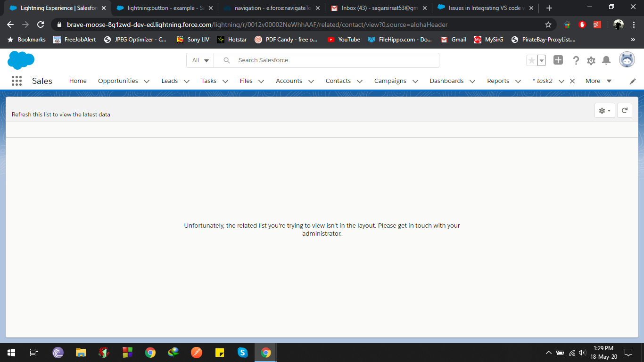Open Internet Download Manager taskbar icon

tap(173, 353)
